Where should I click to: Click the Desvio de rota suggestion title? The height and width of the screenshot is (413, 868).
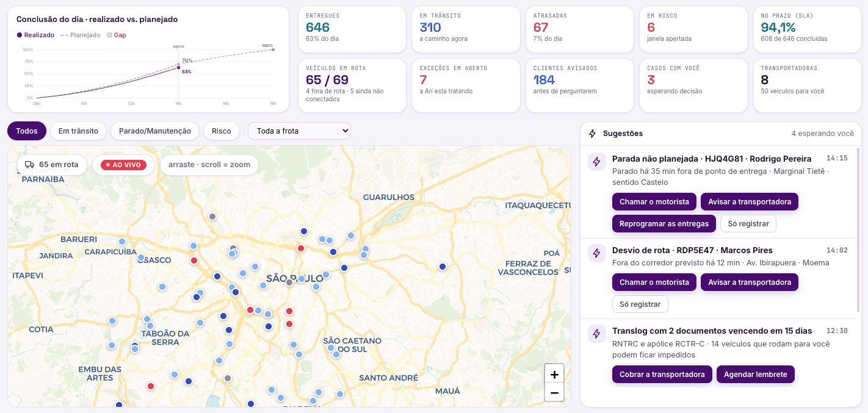(x=692, y=250)
